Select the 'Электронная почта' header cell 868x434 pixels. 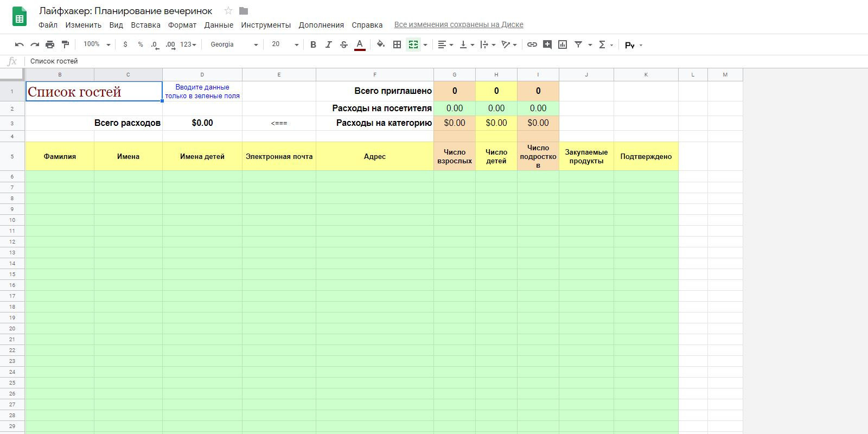click(279, 156)
